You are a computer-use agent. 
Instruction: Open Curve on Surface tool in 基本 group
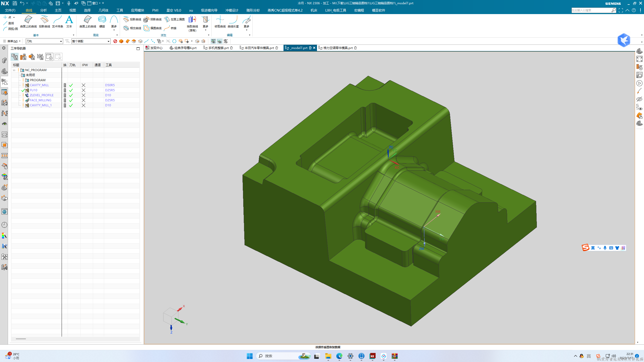click(28, 22)
